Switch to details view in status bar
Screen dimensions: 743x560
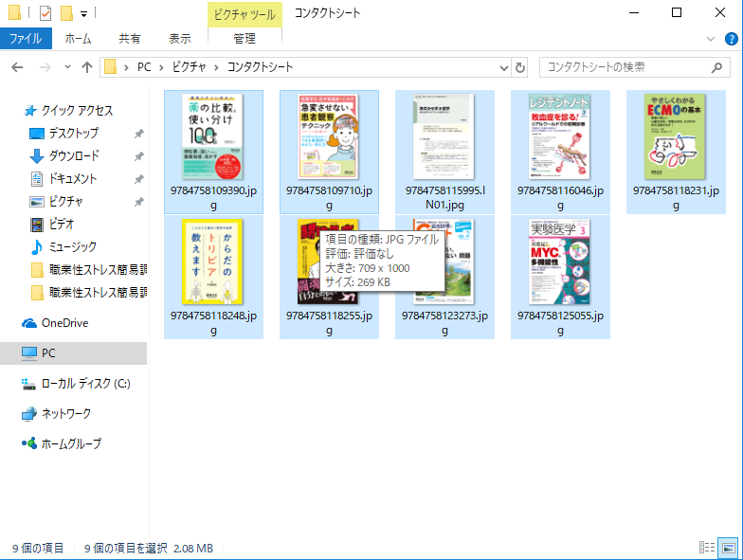(706, 548)
